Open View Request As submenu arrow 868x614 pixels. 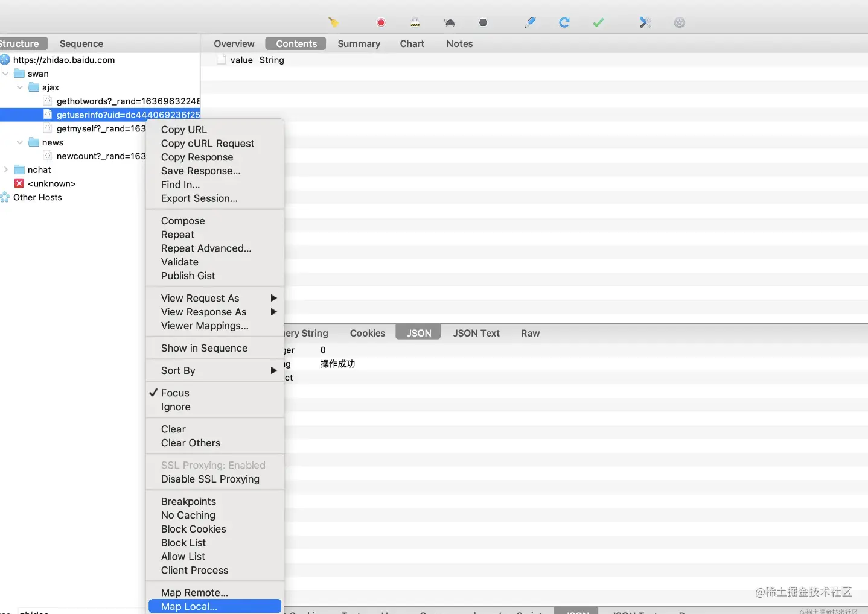273,298
